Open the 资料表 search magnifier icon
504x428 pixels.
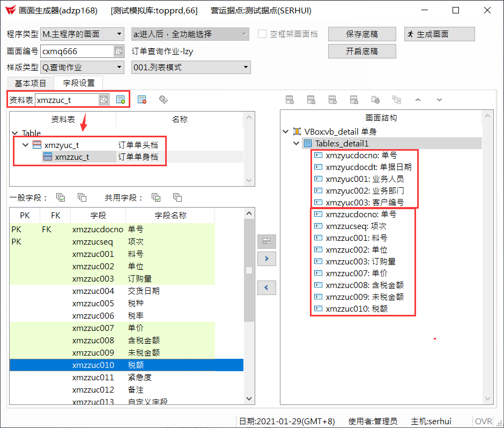tap(103, 100)
